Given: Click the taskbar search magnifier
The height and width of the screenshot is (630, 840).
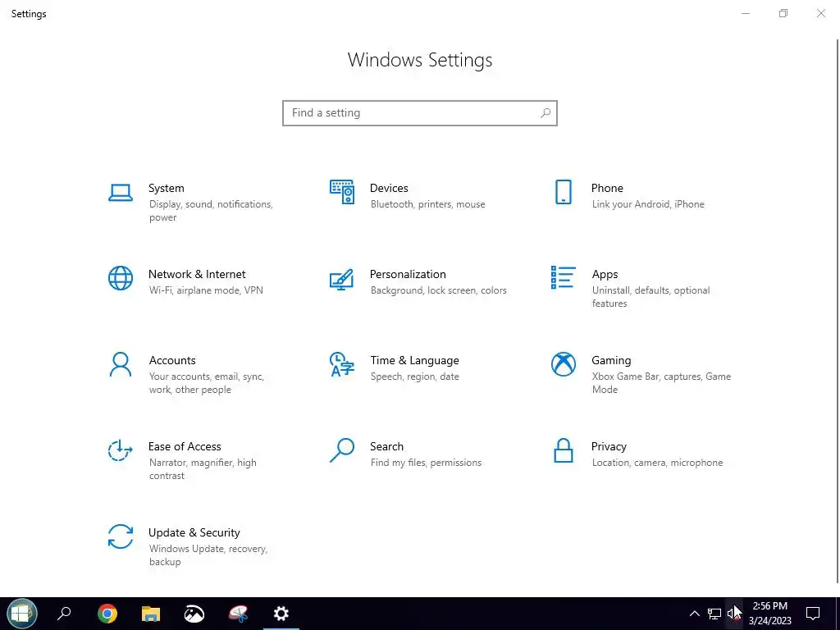Looking at the screenshot, I should tap(64, 614).
